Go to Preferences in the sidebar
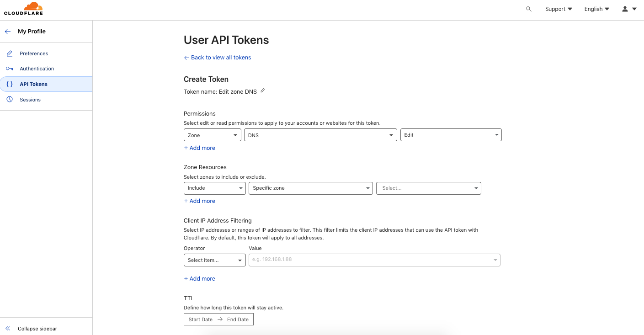The height and width of the screenshot is (335, 644). pos(34,53)
